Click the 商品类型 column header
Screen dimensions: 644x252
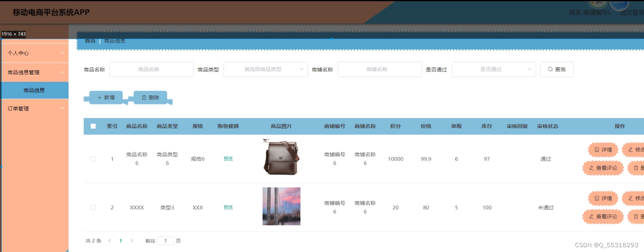167,126
